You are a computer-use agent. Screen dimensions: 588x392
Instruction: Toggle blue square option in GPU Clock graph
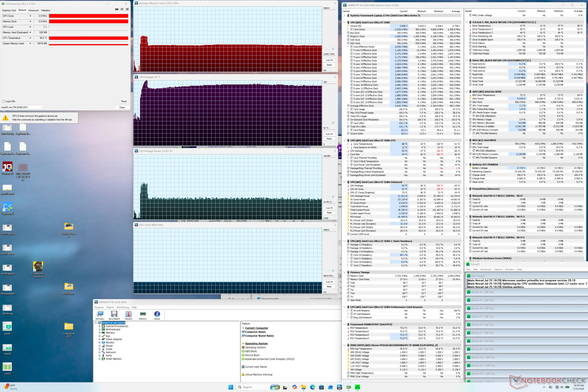point(333,271)
